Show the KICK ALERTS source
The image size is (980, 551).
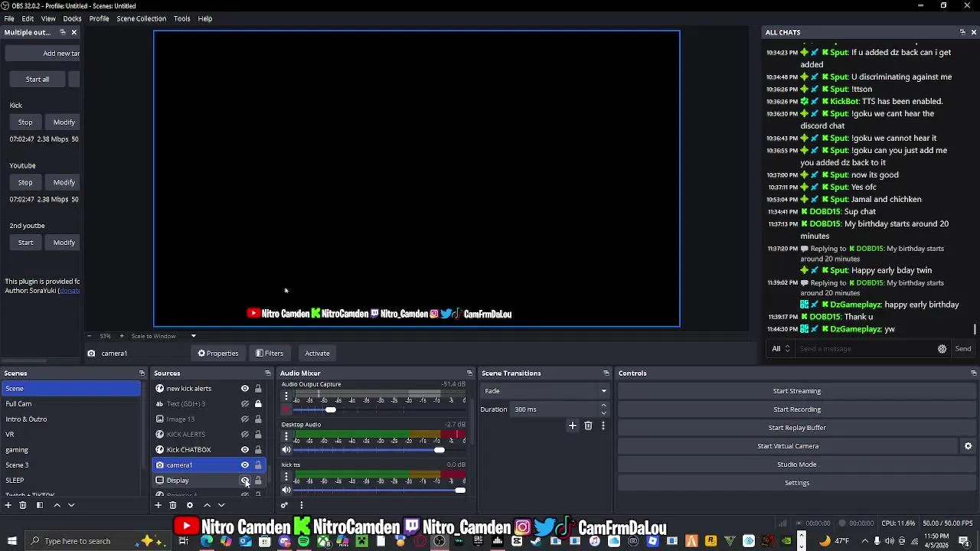[245, 435]
